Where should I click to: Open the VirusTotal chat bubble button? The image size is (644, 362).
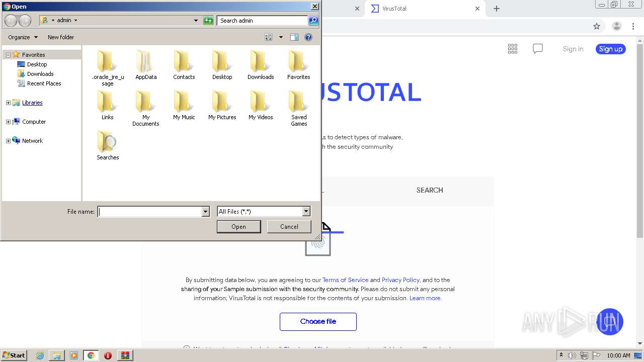point(610,322)
